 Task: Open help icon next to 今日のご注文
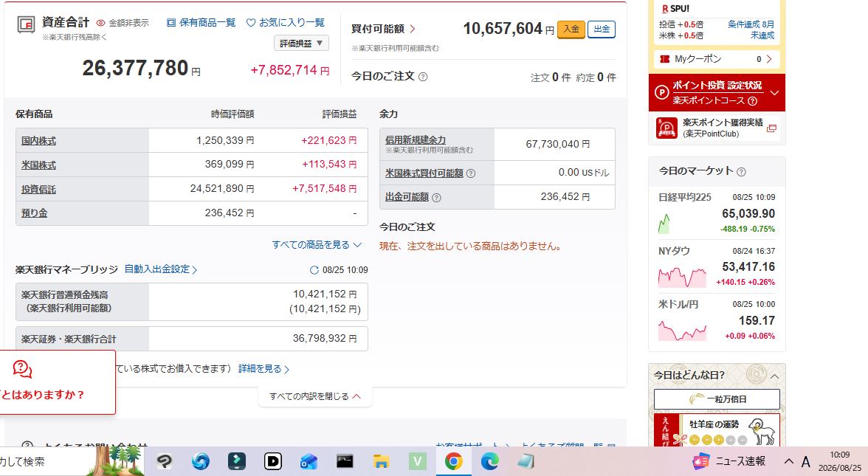click(423, 77)
